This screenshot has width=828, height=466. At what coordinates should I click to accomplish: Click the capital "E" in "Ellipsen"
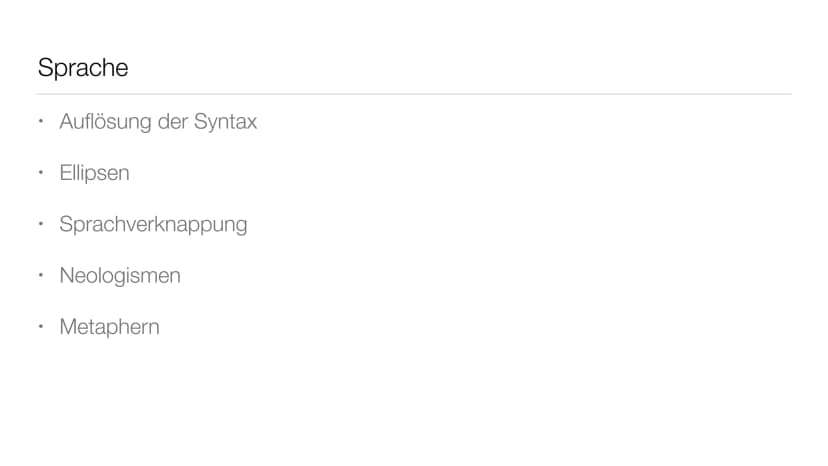point(65,173)
